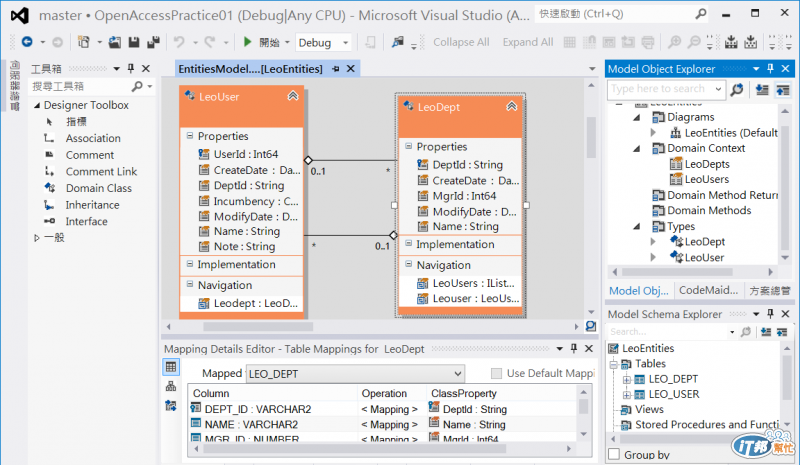The height and width of the screenshot is (465, 800).
Task: Enable the Use Default Mapping checkbox
Action: pyautogui.click(x=496, y=374)
